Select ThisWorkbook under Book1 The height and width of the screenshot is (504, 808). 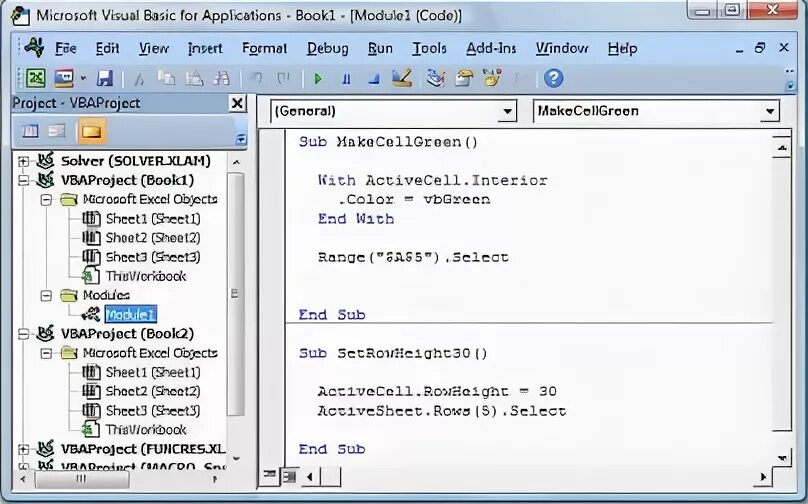pos(146,276)
